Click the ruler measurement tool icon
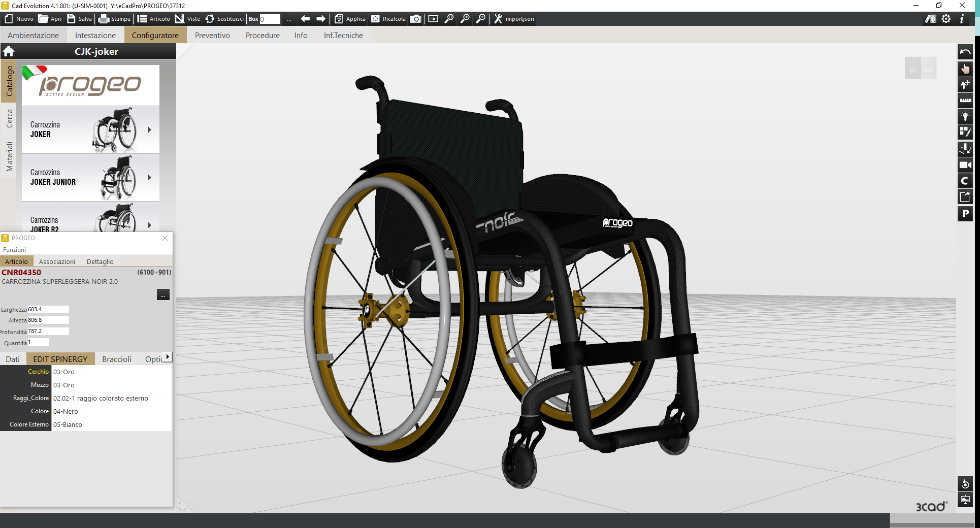This screenshot has width=980, height=528. (965, 101)
